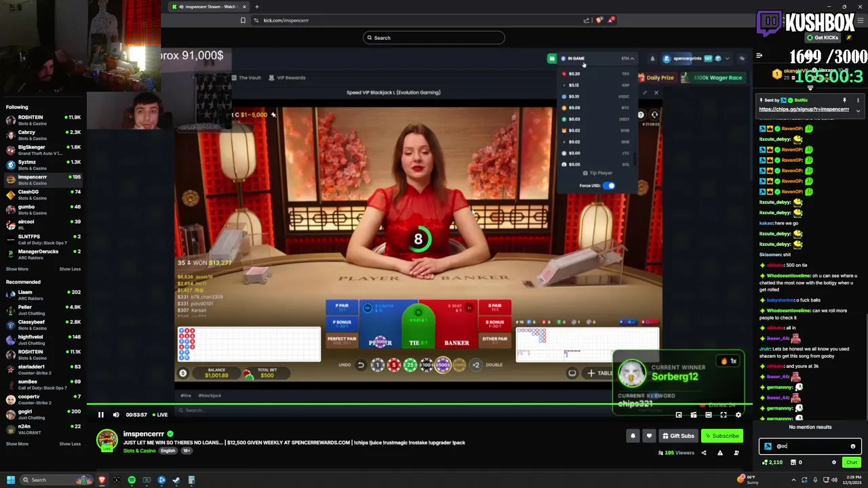Click the English language tag
The height and width of the screenshot is (488, 868).
167,451
